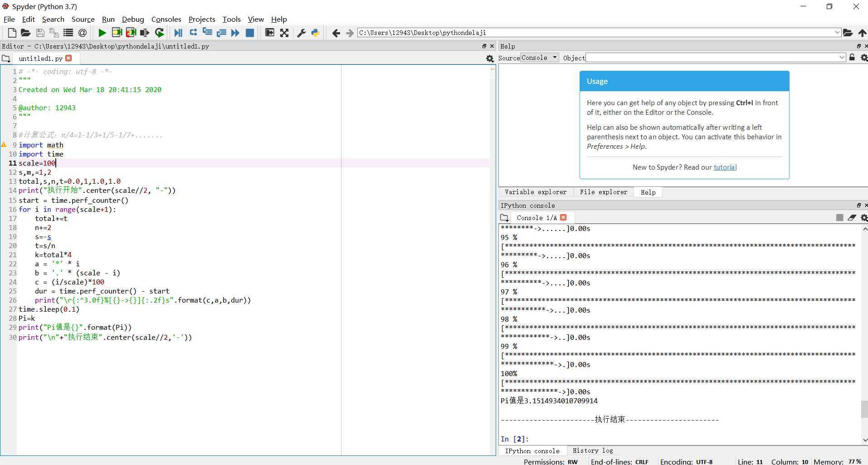Screen dimensions: 868x465
Task: Run the current line in the debugger
Action: point(193,33)
